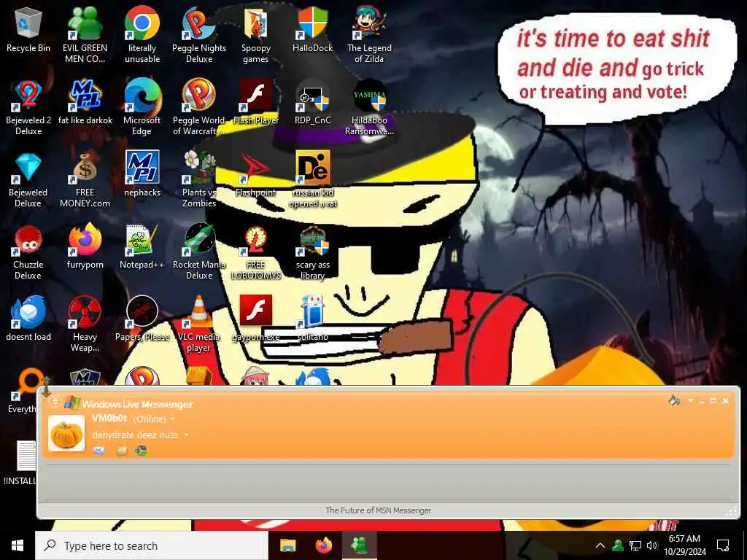Open the FREE MONEY.com money bag

[85, 179]
